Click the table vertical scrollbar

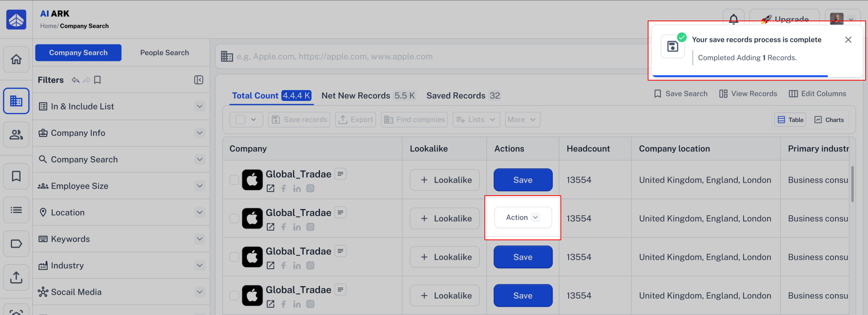coord(852,184)
